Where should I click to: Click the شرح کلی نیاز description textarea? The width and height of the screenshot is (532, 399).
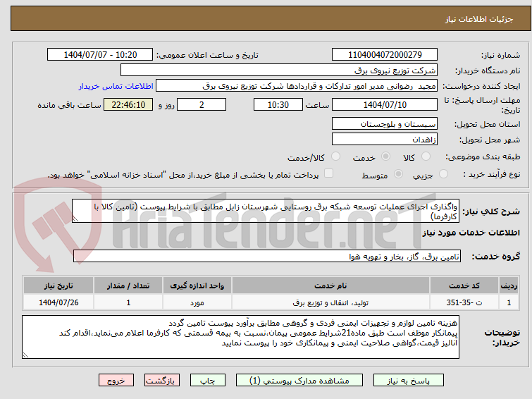pyautogui.click(x=266, y=211)
